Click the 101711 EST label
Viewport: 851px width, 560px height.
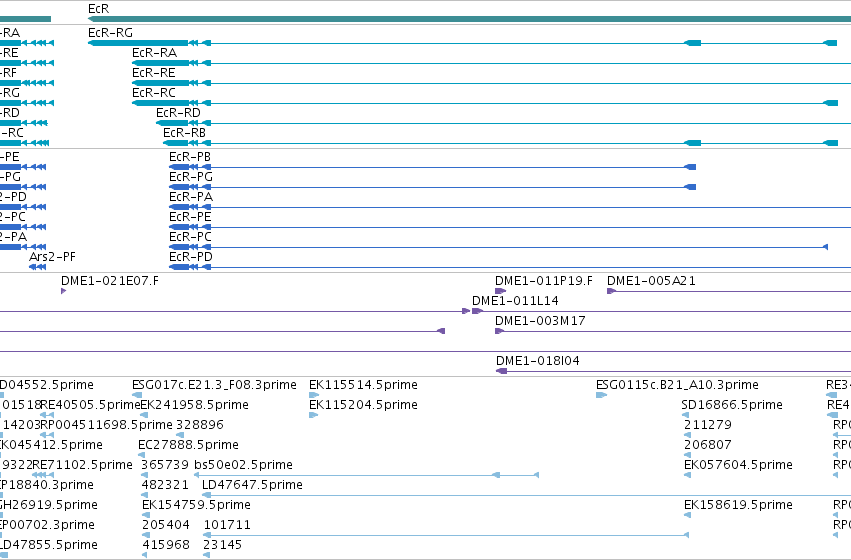click(227, 526)
